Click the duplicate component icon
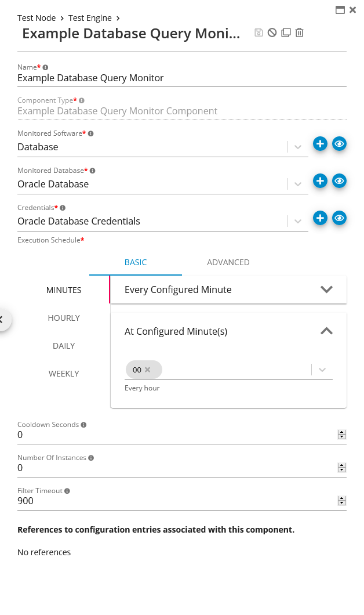The height and width of the screenshot is (615, 364). tap(286, 32)
